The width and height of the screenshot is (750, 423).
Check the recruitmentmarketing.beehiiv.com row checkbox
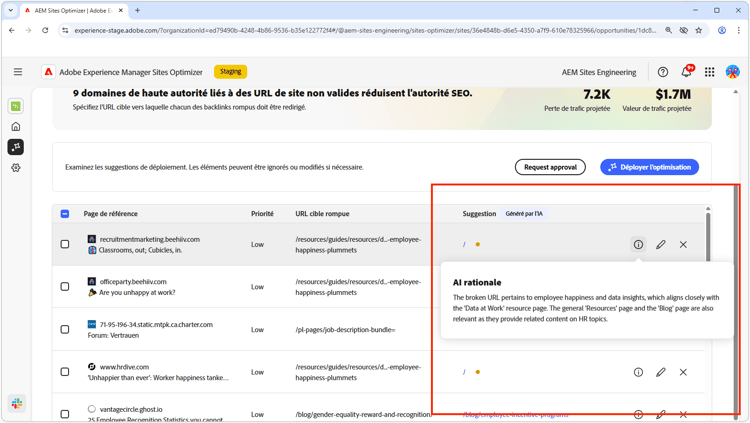coord(65,244)
